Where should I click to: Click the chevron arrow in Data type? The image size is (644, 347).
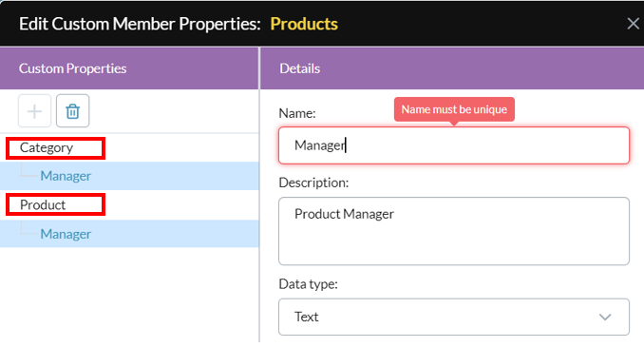(605, 317)
